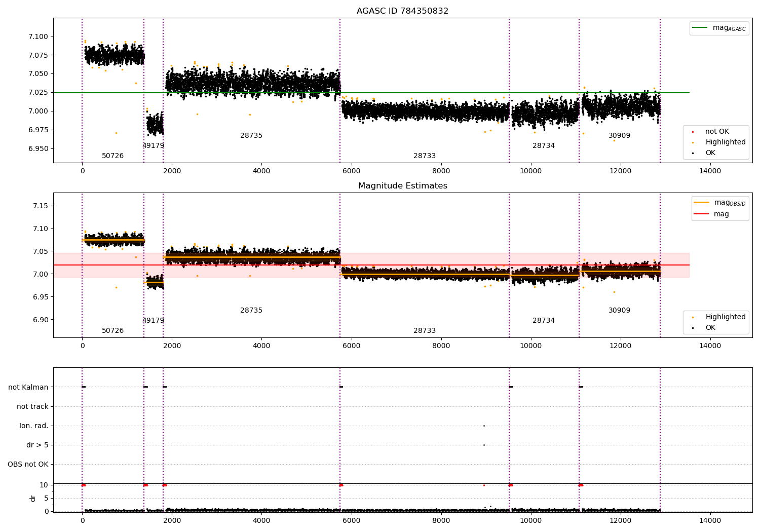
Task: Click the 'OBS not OK' axis label
Action: pyautogui.click(x=28, y=465)
